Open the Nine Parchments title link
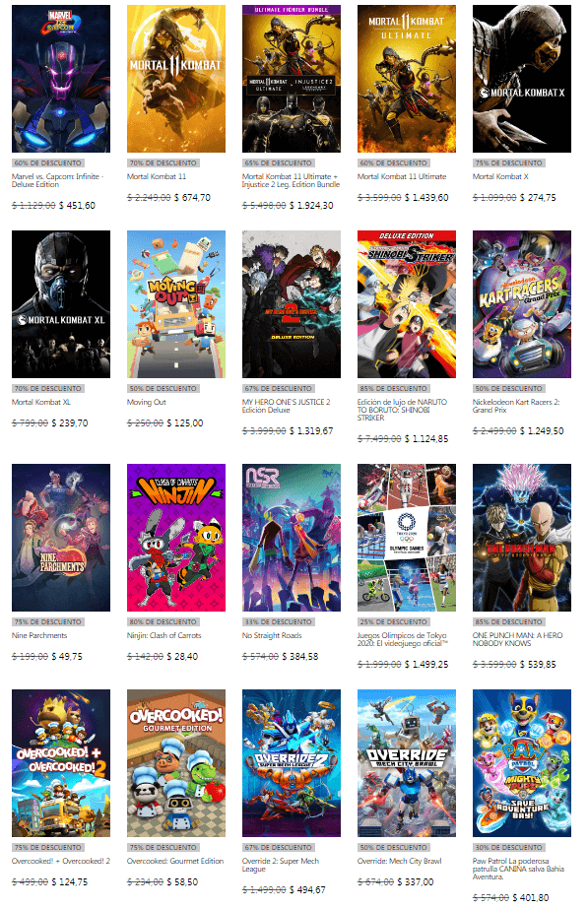588x908 pixels. [x=39, y=635]
